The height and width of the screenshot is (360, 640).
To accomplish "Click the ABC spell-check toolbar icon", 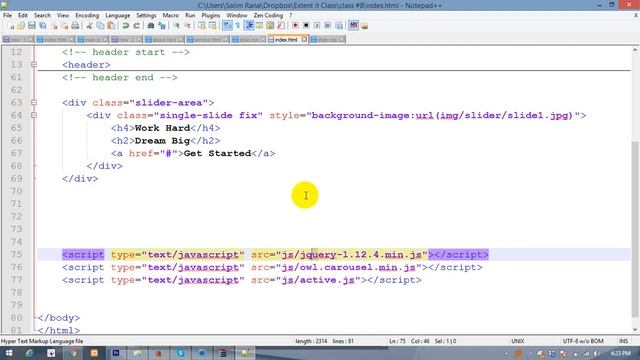I will coord(353,26).
